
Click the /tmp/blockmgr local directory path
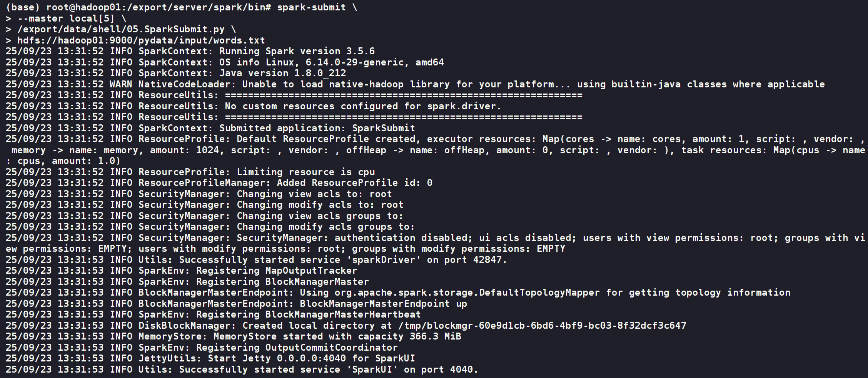(x=542, y=326)
